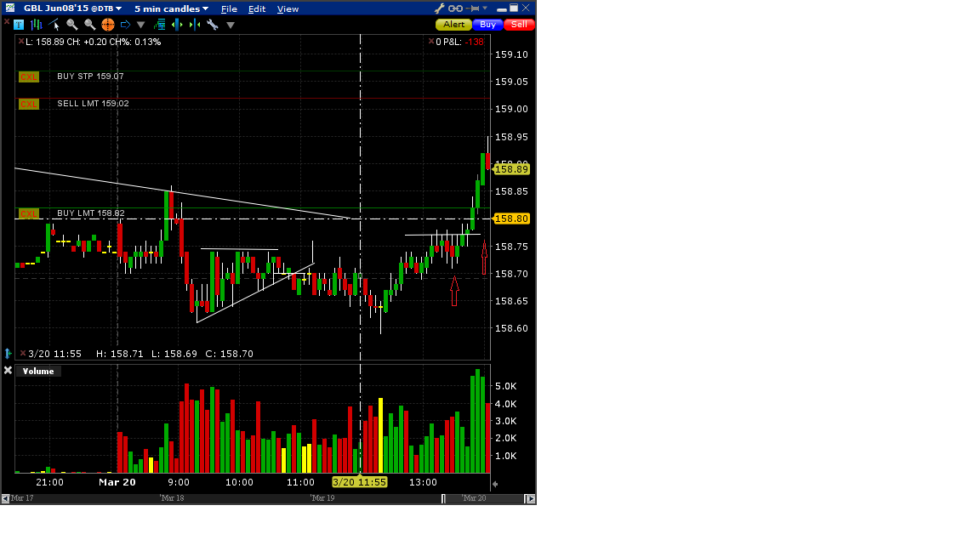Click the second magnifier zoom icon
Screen dimensions: 980x551
[x=89, y=25]
